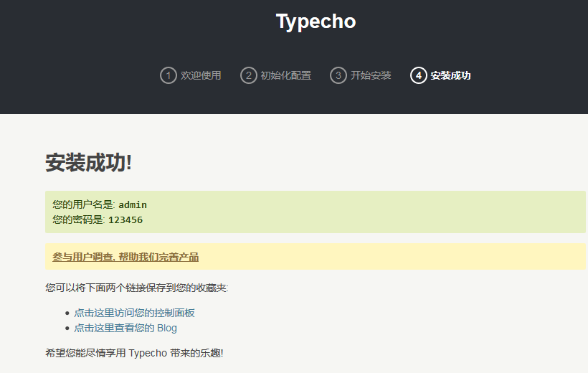Click the 欢迎使用 step label
588x373 pixels.
[x=201, y=75]
